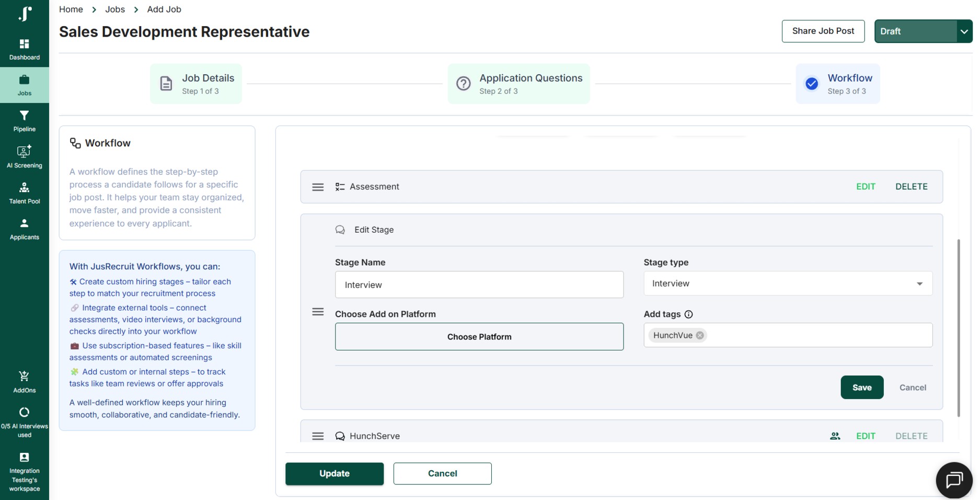Click the JusRecruit logo icon
980x500 pixels.
(25, 14)
